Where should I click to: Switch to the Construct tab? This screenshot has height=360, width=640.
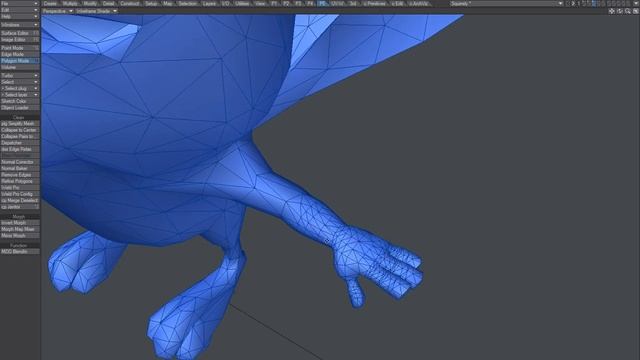pos(130,3)
